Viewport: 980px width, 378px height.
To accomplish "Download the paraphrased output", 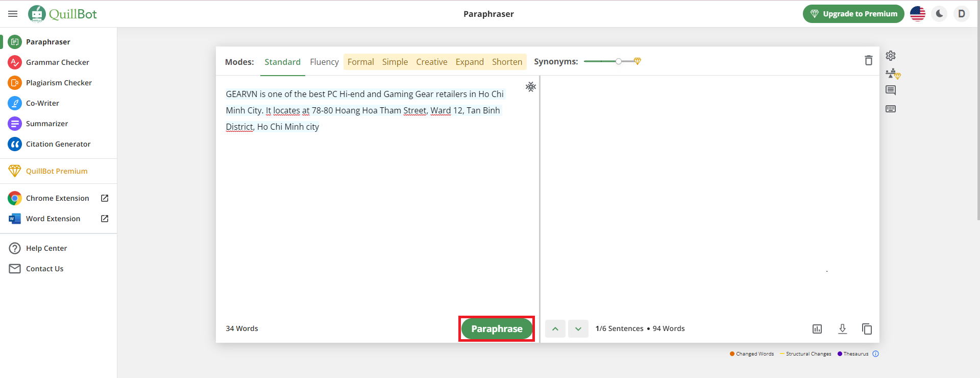I will 843,329.
